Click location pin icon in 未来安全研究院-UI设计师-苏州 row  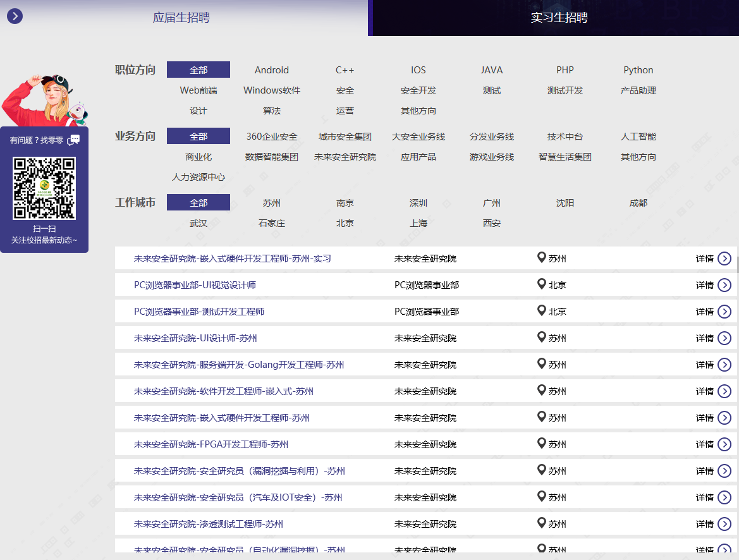pyautogui.click(x=541, y=338)
